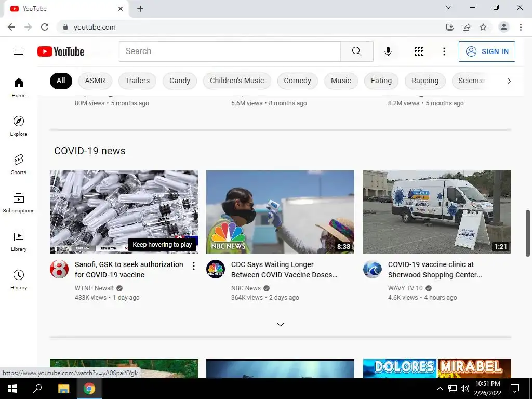Open History in the sidebar
This screenshot has width=532, height=399.
click(x=19, y=280)
